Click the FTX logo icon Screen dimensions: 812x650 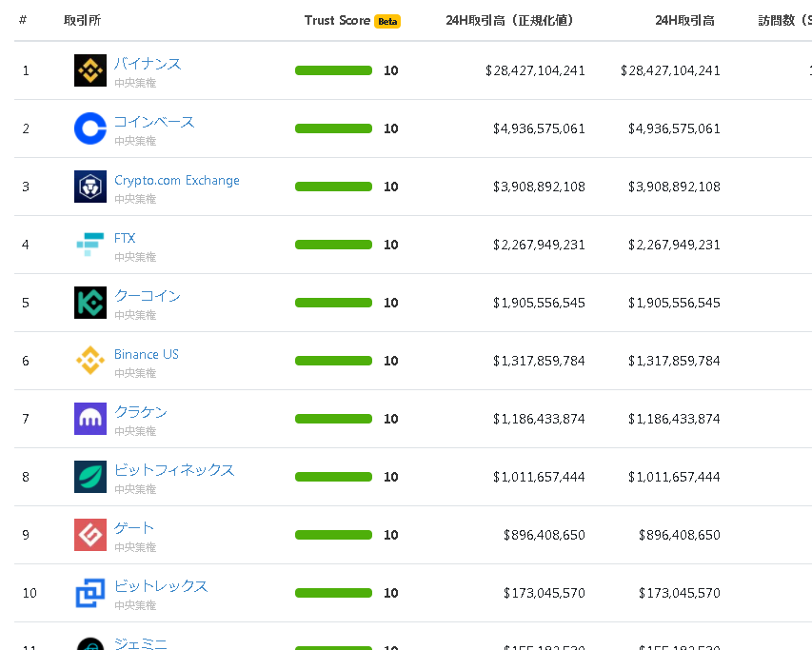(89, 245)
